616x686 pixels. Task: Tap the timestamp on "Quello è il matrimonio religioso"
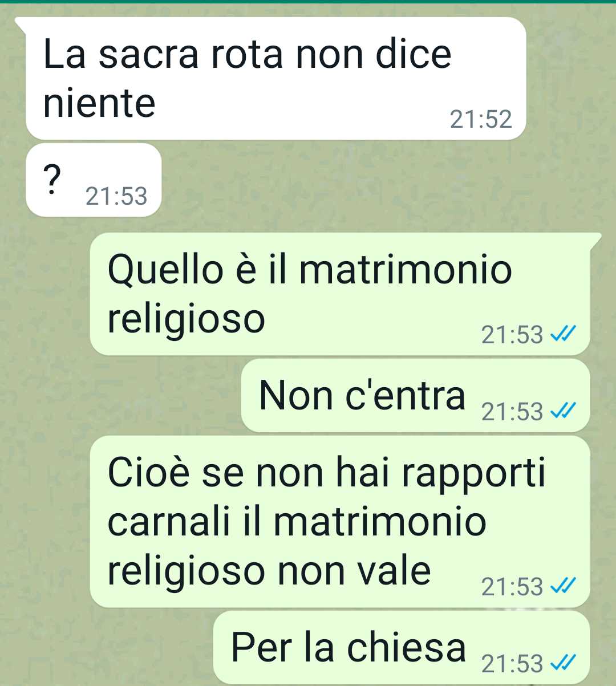coord(512,335)
